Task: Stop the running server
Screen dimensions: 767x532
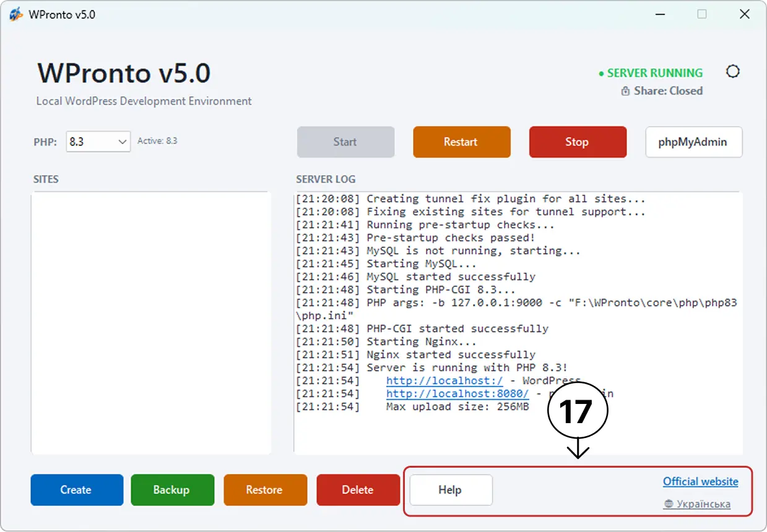Action: pos(578,142)
